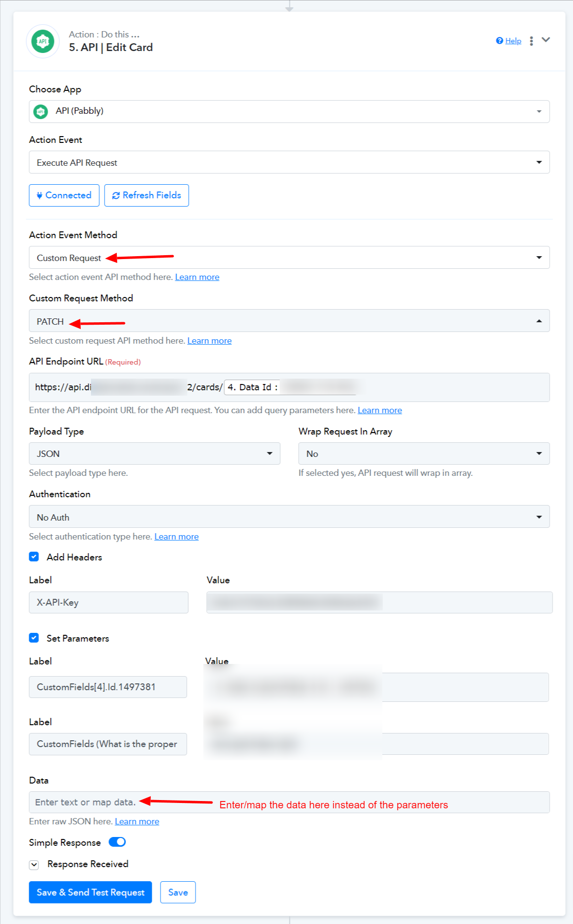This screenshot has width=573, height=924.
Task: Open the Authentication No Auth dropdown
Action: [289, 517]
